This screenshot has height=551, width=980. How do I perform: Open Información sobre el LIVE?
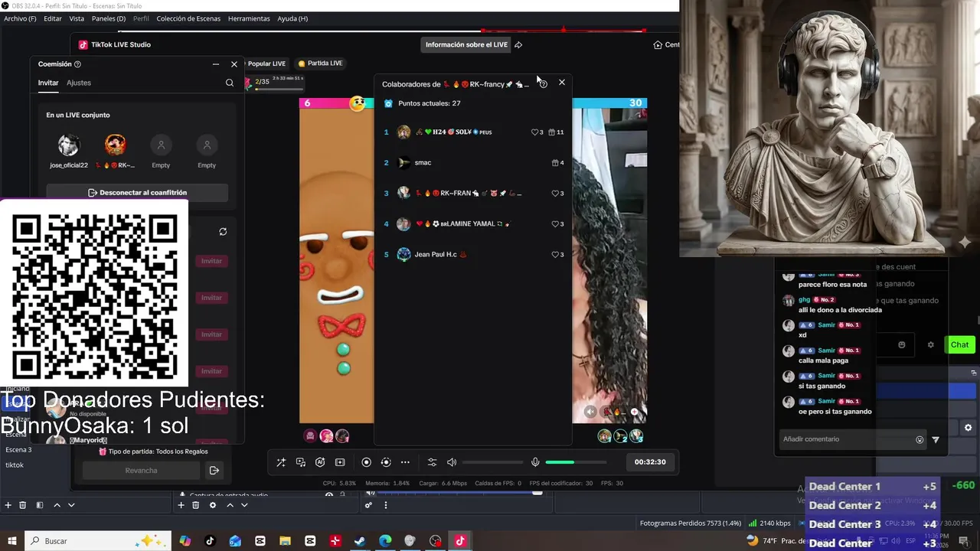tap(466, 44)
